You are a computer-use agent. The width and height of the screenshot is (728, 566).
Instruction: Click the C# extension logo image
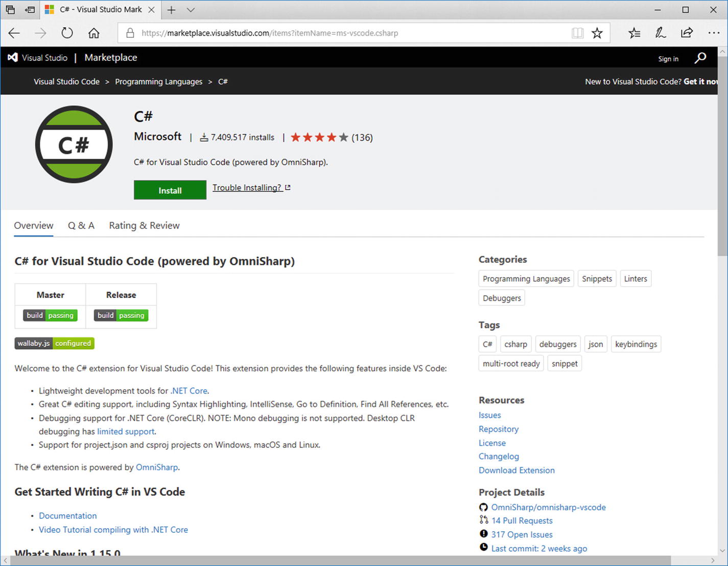point(74,145)
